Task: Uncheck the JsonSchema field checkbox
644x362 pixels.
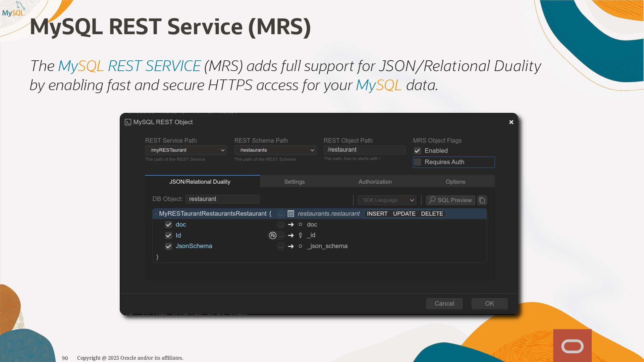Action: click(168, 246)
